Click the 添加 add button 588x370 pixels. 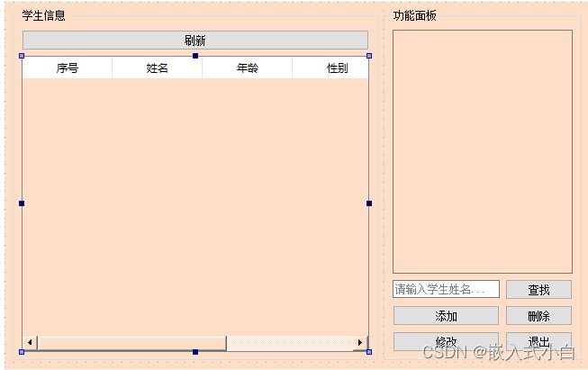tap(446, 316)
